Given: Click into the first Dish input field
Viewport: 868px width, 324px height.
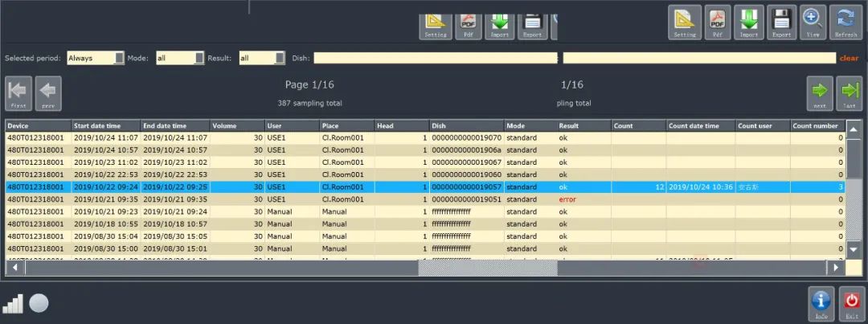Looking at the screenshot, I should pos(435,58).
